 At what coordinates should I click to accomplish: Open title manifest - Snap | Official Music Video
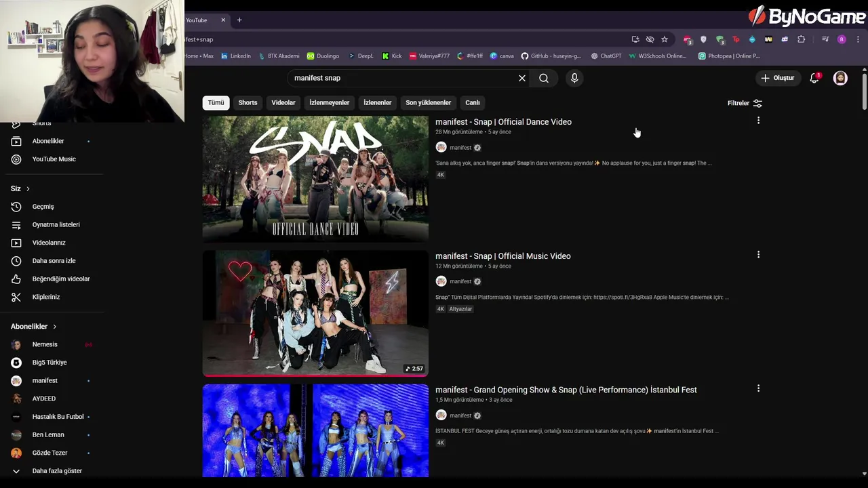click(x=502, y=256)
